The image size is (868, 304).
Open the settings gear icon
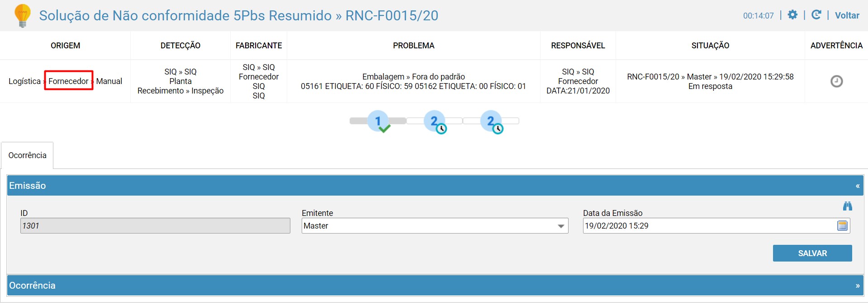[x=792, y=15]
